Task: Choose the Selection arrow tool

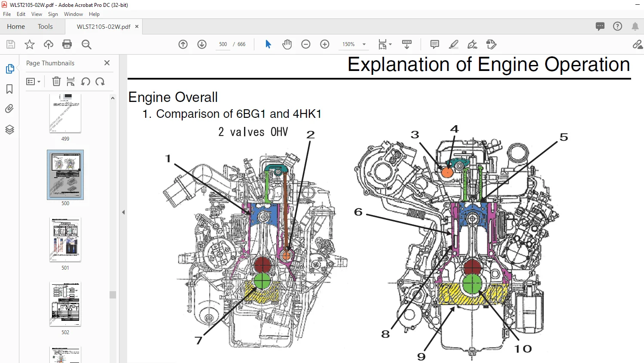Action: pyautogui.click(x=268, y=44)
